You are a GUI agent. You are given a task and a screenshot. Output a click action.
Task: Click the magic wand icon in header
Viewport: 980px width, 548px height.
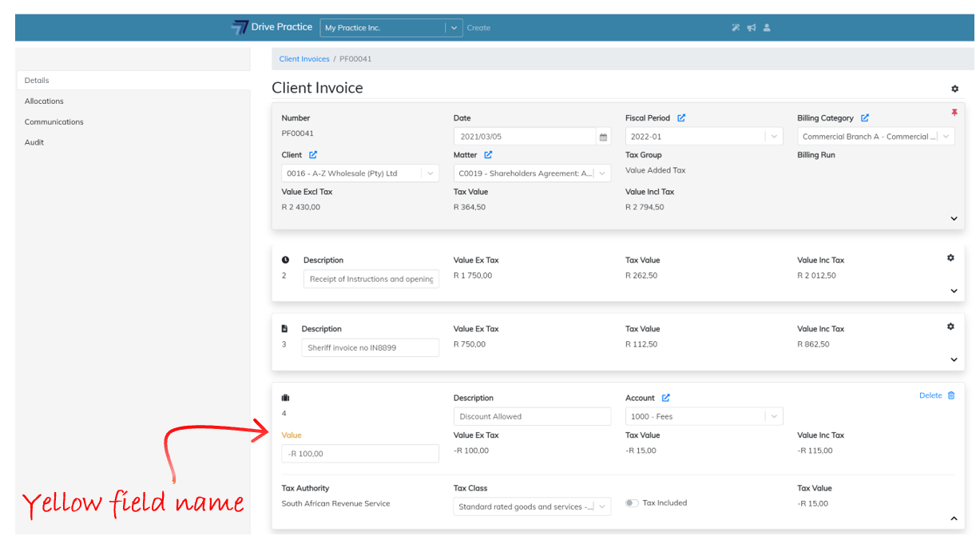tap(736, 28)
